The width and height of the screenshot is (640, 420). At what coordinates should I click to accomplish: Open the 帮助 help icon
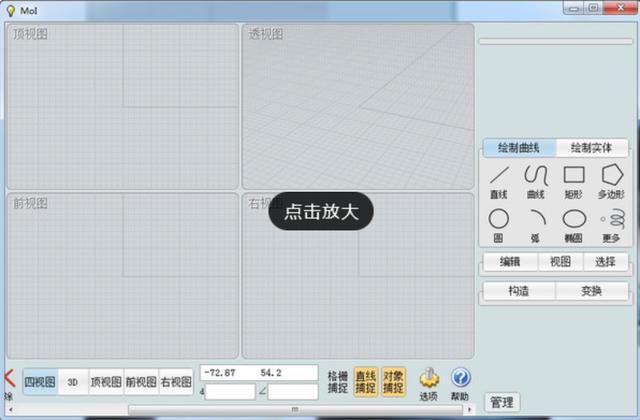click(460, 384)
